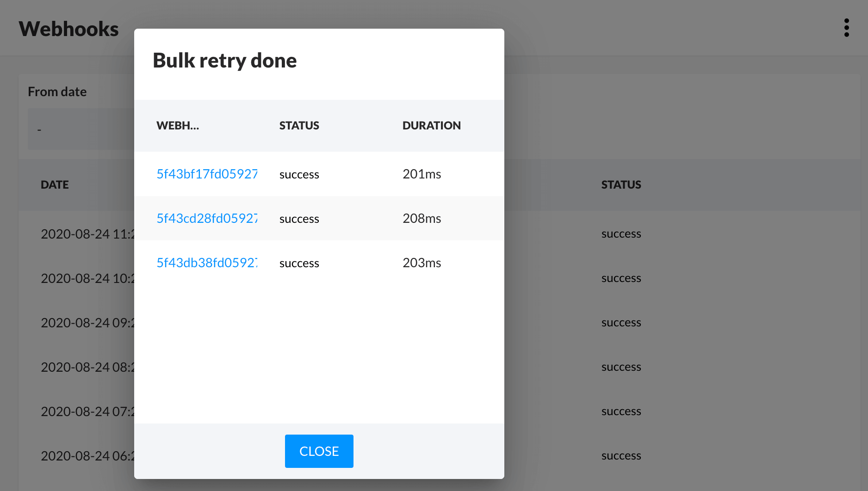868x491 pixels.
Task: Open webhook link 5f43db38fd05927
Action: point(207,263)
